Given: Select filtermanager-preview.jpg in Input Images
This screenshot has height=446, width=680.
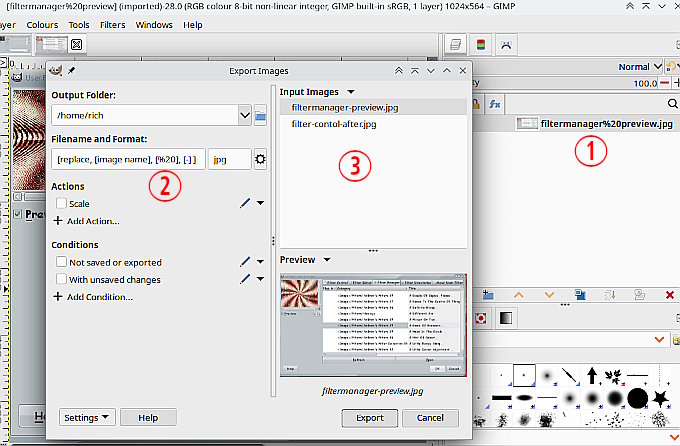Looking at the screenshot, I should point(373,107).
